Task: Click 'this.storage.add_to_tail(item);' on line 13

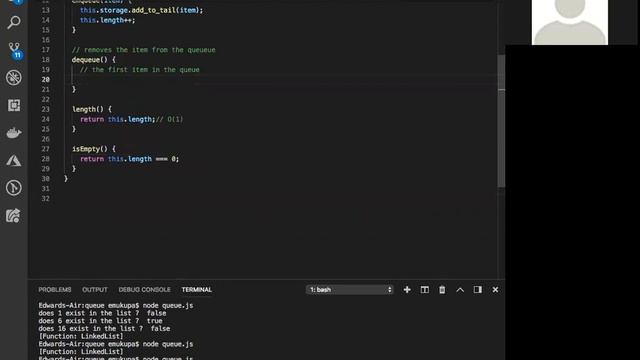Action: click(x=141, y=10)
